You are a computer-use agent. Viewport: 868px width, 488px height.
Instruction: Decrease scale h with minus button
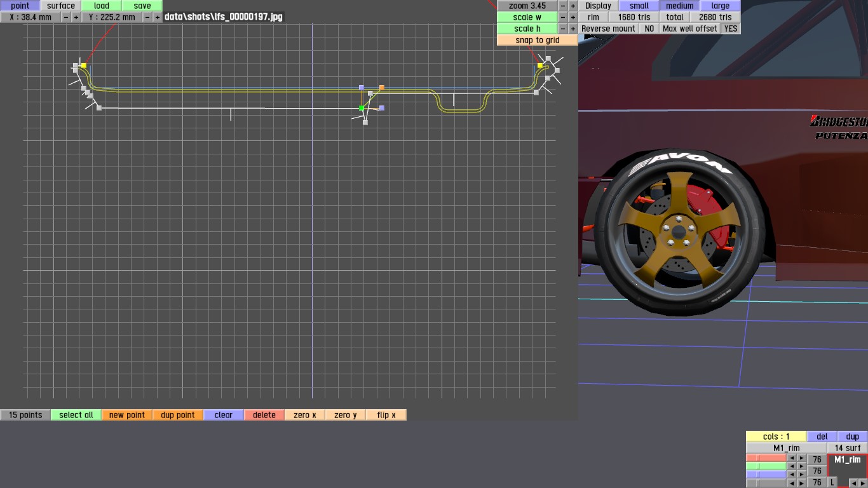pyautogui.click(x=563, y=29)
